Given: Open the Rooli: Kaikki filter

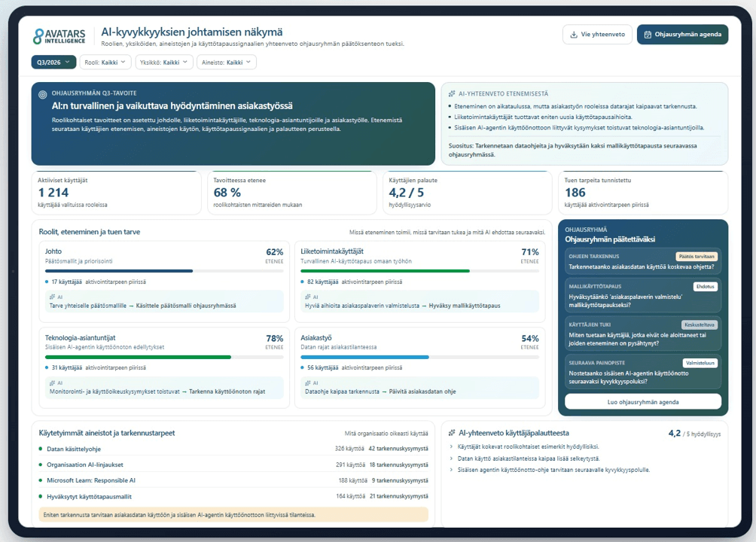Looking at the screenshot, I should point(105,62).
